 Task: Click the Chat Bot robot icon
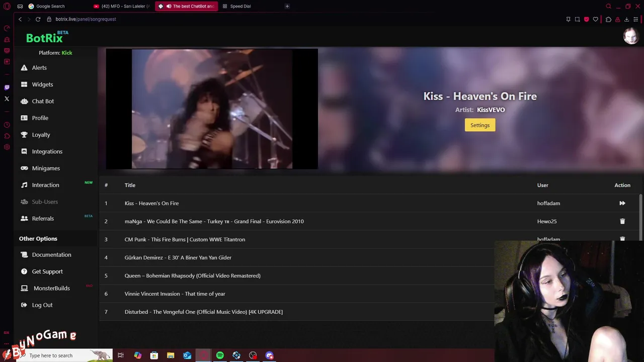point(24,101)
